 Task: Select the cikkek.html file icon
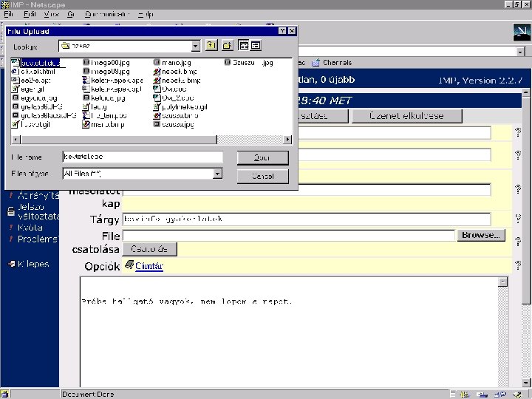[x=15, y=72]
